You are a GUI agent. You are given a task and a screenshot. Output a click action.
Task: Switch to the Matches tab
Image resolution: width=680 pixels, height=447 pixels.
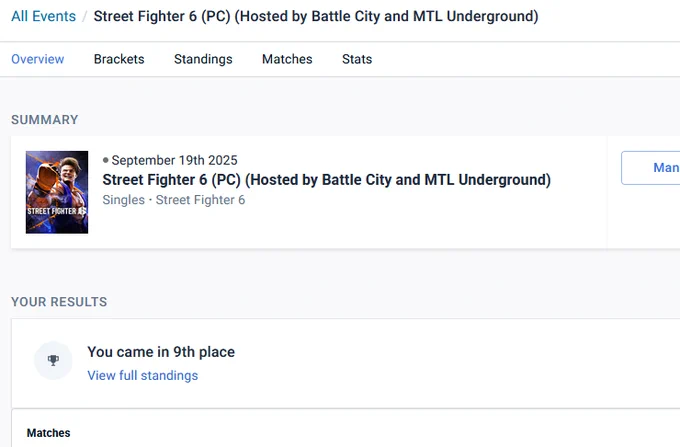pos(287,59)
